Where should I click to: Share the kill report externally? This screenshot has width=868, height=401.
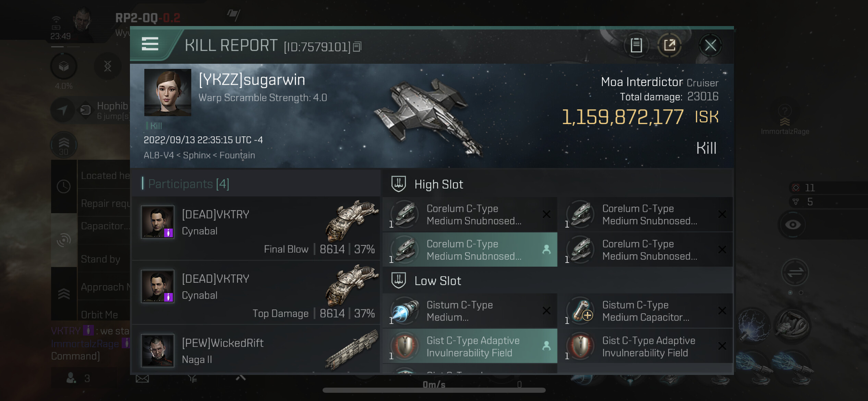(x=670, y=45)
